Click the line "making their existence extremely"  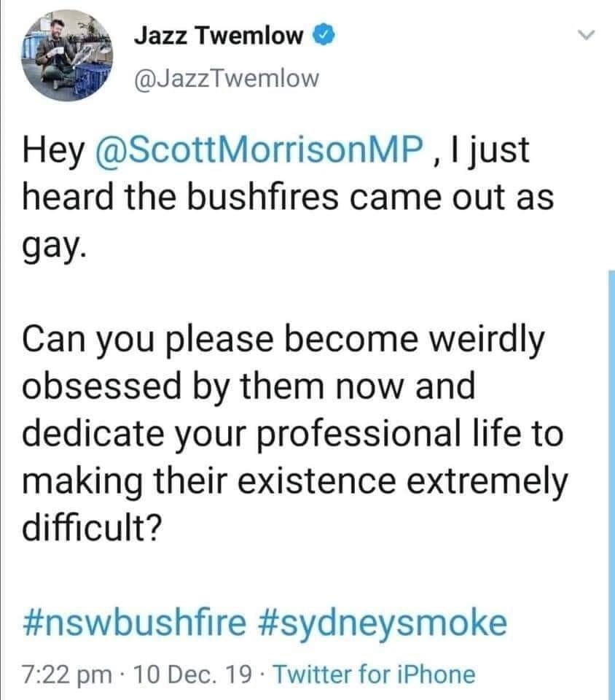click(295, 482)
